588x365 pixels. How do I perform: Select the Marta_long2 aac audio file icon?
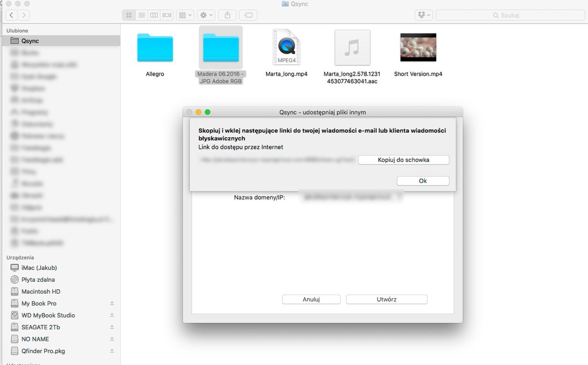point(352,48)
